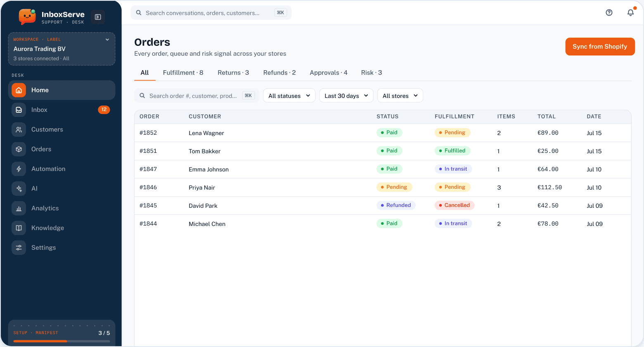Open the All statuses dropdown

coord(289,96)
